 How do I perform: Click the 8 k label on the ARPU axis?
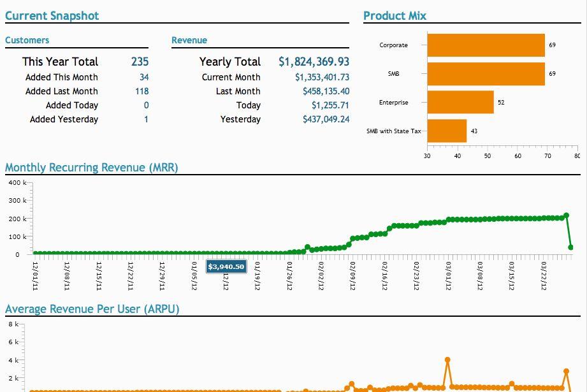[x=13, y=324]
